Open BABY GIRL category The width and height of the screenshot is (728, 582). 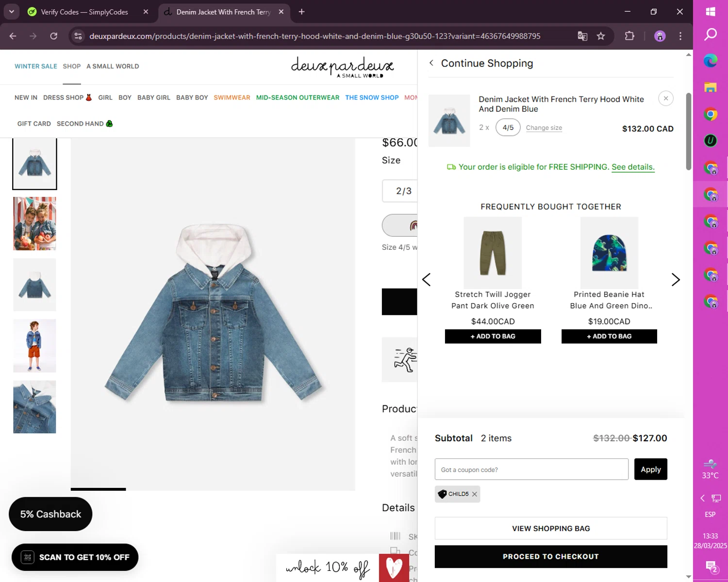coord(154,97)
